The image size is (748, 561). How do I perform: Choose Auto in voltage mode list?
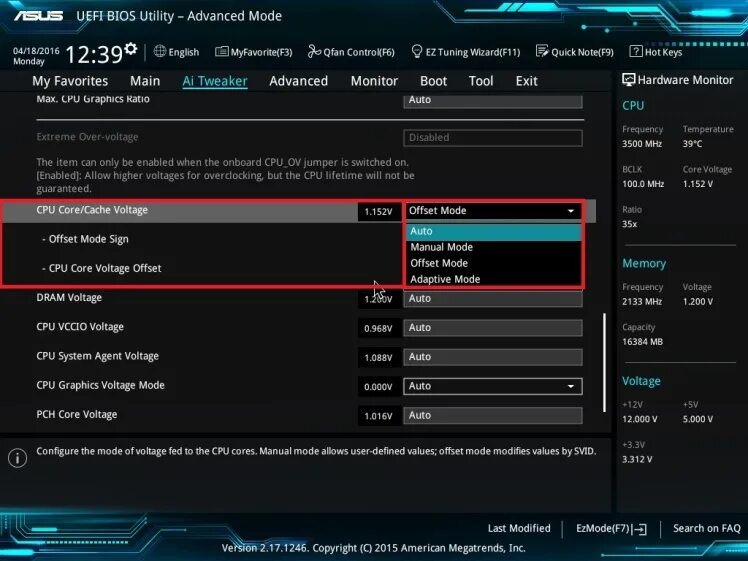click(x=494, y=231)
